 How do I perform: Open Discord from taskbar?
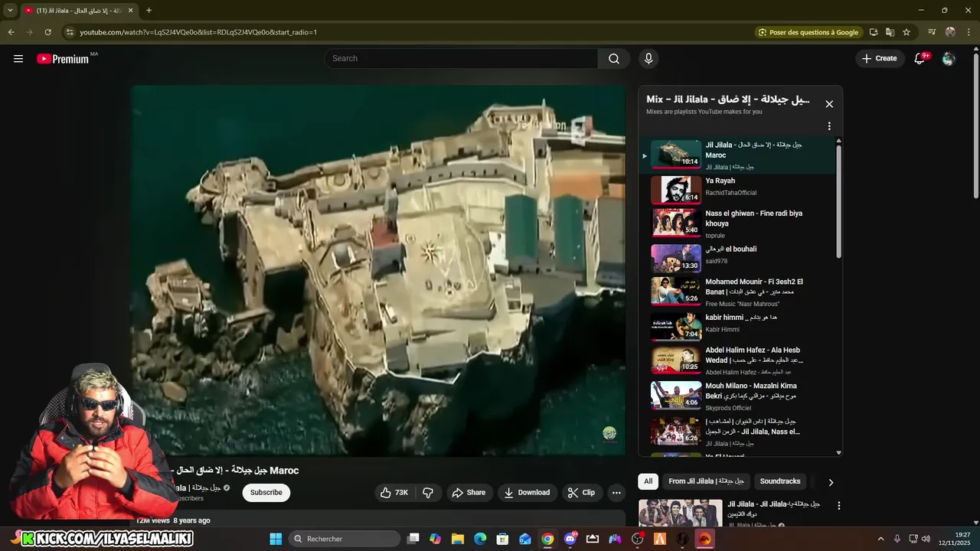570,539
